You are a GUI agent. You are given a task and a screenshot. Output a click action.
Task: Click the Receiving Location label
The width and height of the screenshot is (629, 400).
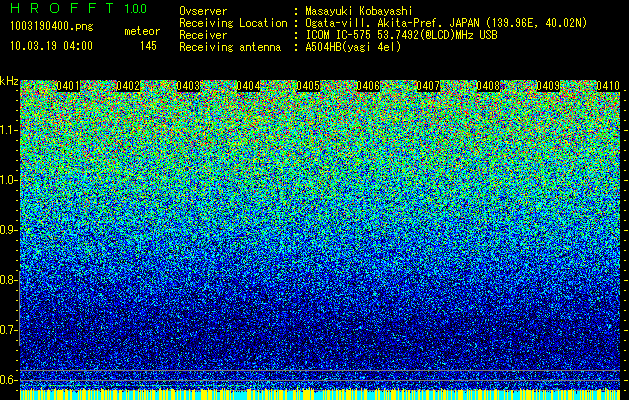tap(233, 23)
